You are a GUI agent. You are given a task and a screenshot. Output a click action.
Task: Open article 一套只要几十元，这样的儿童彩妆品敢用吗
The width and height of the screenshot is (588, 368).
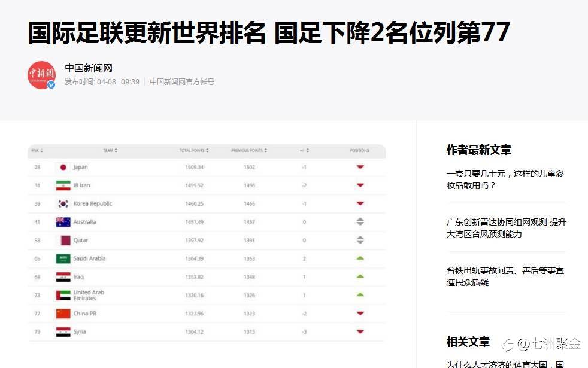pyautogui.click(x=505, y=180)
